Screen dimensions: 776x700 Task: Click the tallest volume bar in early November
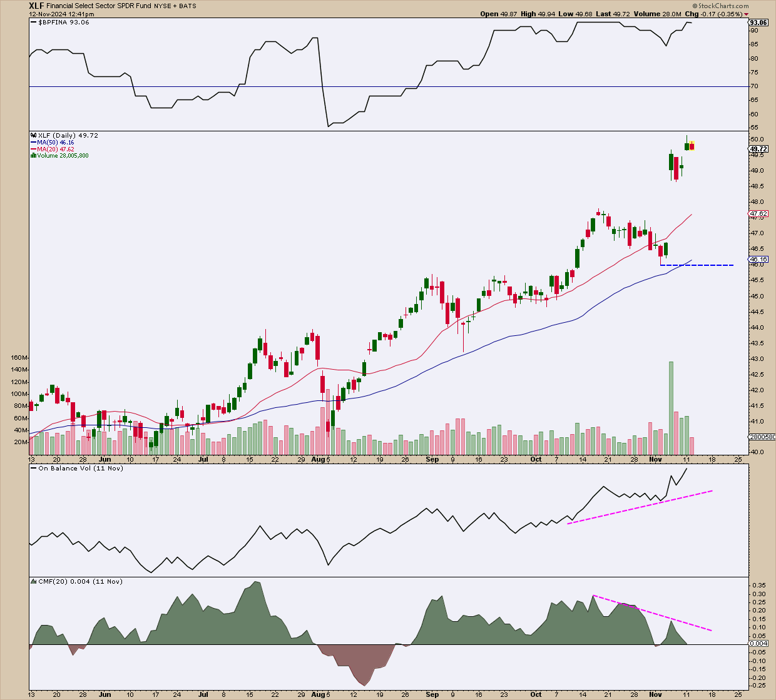[671, 408]
